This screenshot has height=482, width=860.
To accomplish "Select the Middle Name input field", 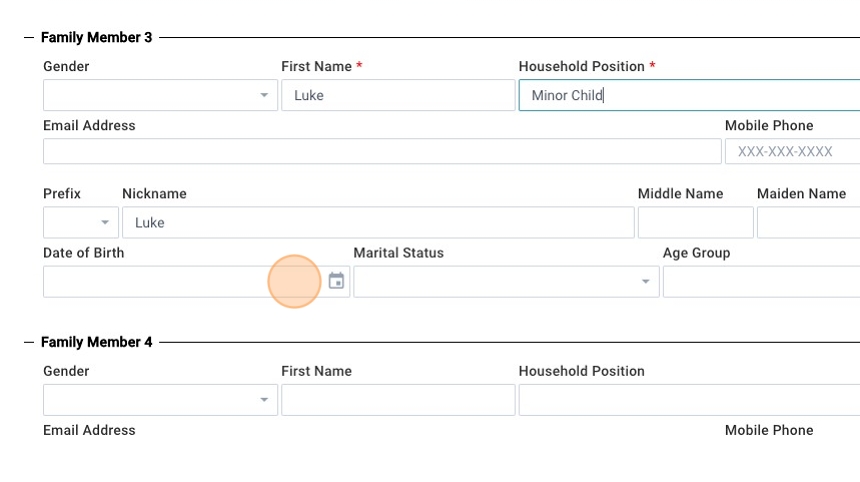I will pos(695,222).
